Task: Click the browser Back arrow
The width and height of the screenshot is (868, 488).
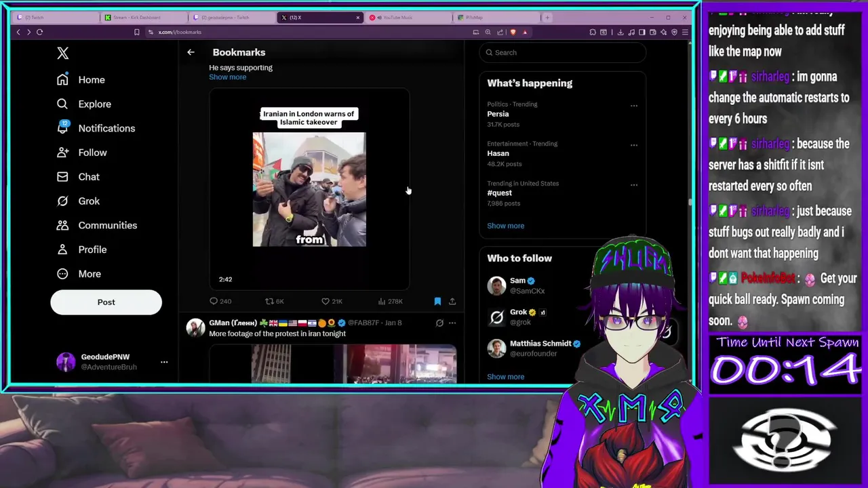Action: coord(18,32)
